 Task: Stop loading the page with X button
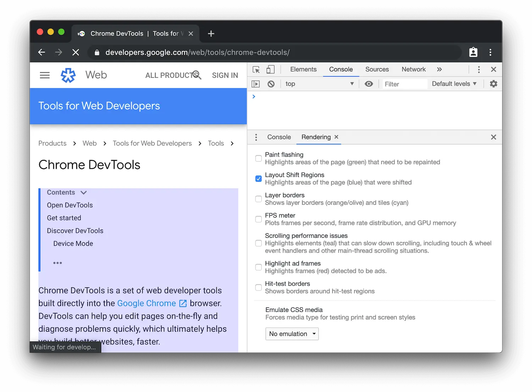[76, 53]
